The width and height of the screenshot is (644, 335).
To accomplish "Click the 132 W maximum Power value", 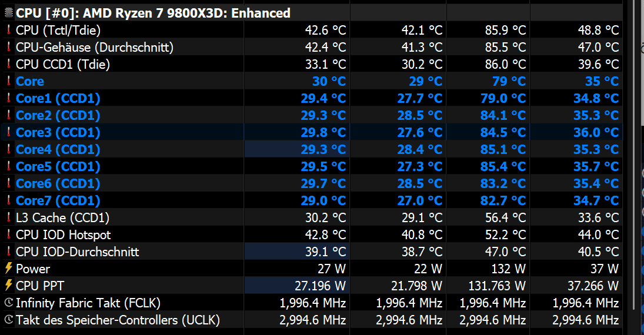I will point(509,269).
